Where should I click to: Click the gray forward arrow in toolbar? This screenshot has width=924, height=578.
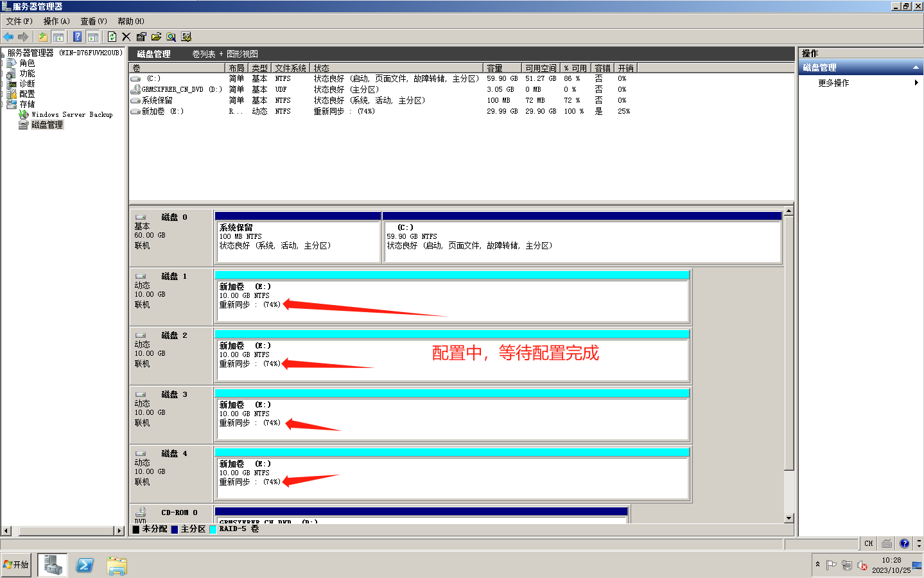23,37
